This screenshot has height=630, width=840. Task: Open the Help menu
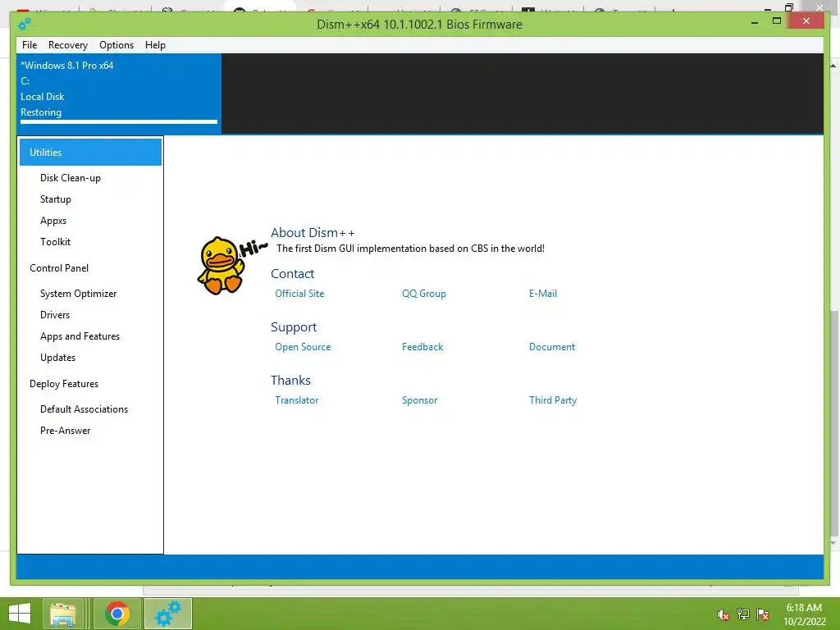[155, 45]
